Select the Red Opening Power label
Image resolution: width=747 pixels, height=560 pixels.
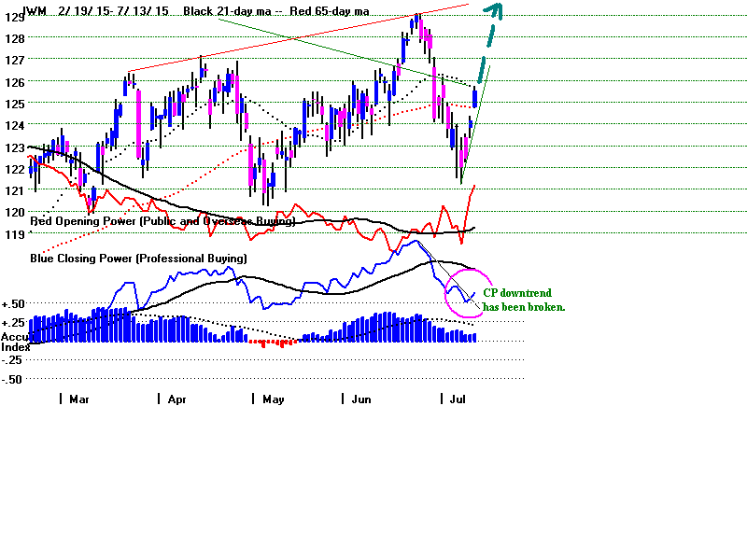(162, 221)
